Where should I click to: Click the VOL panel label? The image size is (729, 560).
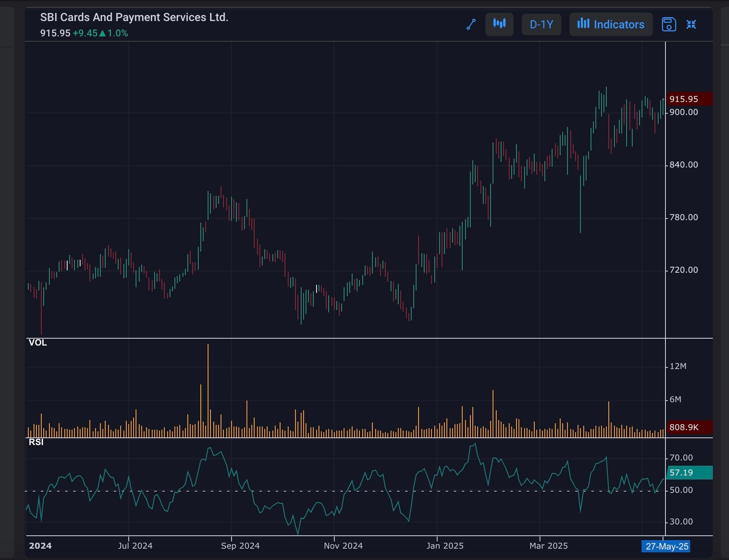(38, 343)
